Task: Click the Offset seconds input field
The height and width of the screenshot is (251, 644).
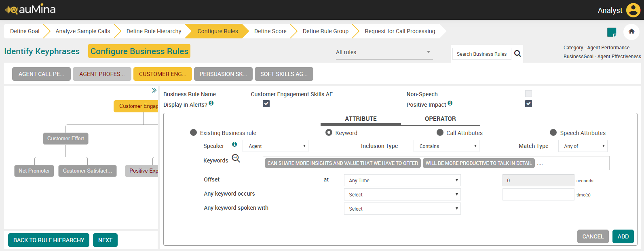Action: pyautogui.click(x=538, y=180)
